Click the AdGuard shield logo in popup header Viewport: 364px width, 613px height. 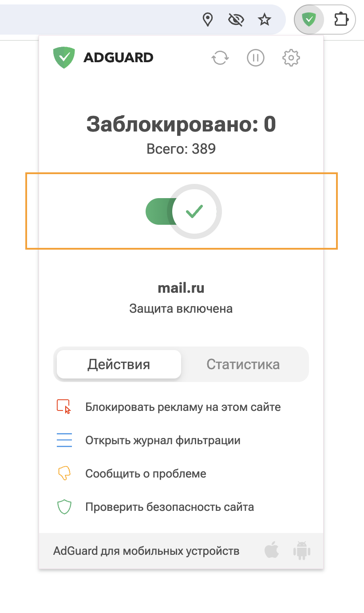pos(64,58)
